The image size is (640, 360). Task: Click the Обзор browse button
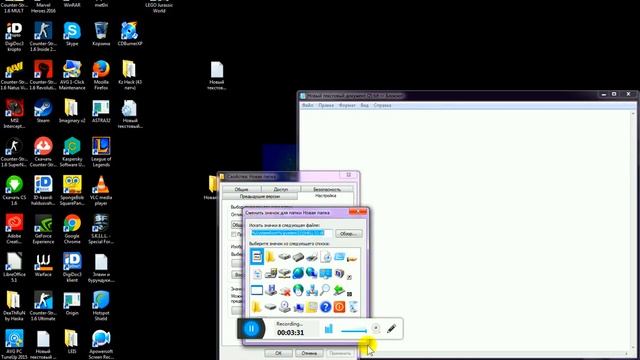[x=348, y=233]
